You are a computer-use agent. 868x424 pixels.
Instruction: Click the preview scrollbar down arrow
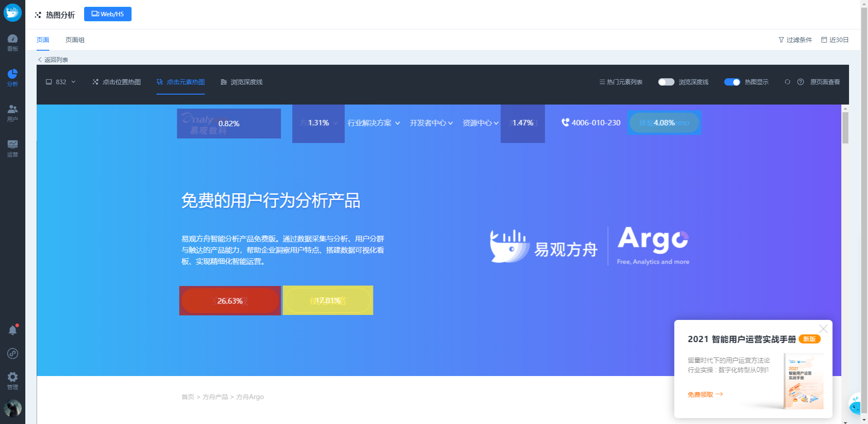click(845, 422)
